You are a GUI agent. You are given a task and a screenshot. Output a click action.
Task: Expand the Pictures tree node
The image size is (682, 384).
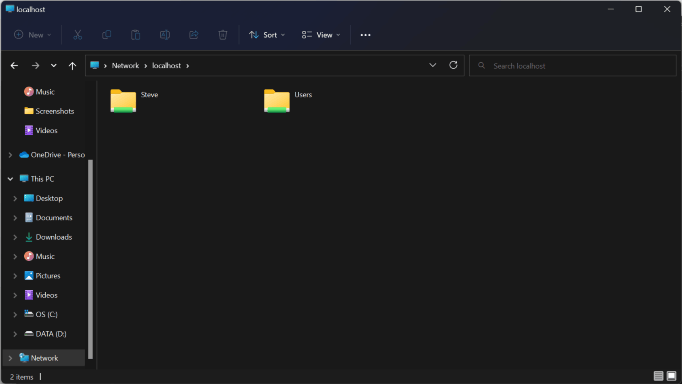(x=15, y=276)
